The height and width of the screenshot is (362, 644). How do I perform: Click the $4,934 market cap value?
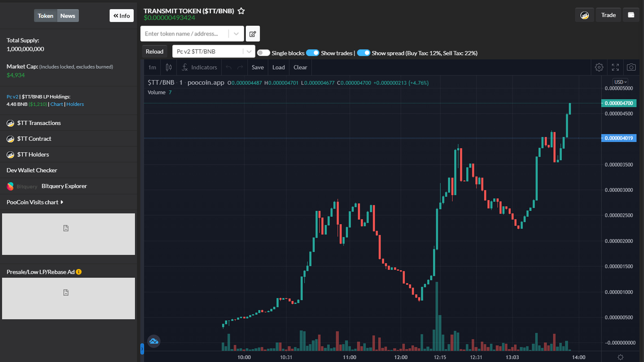pyautogui.click(x=16, y=76)
